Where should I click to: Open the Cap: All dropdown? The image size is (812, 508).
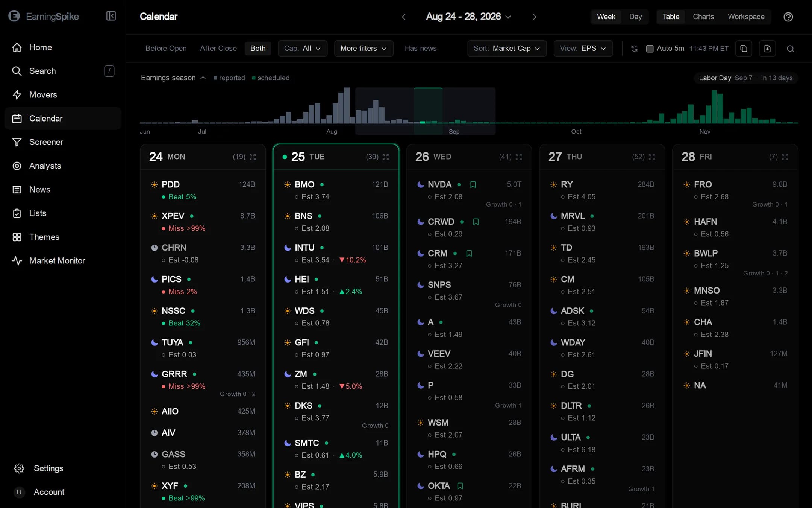point(303,49)
